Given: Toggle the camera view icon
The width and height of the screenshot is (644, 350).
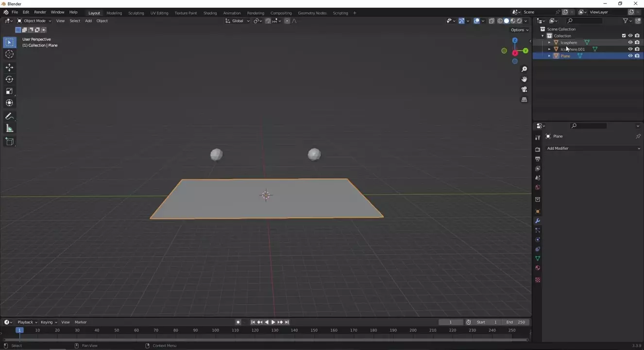Looking at the screenshot, I should click(524, 89).
